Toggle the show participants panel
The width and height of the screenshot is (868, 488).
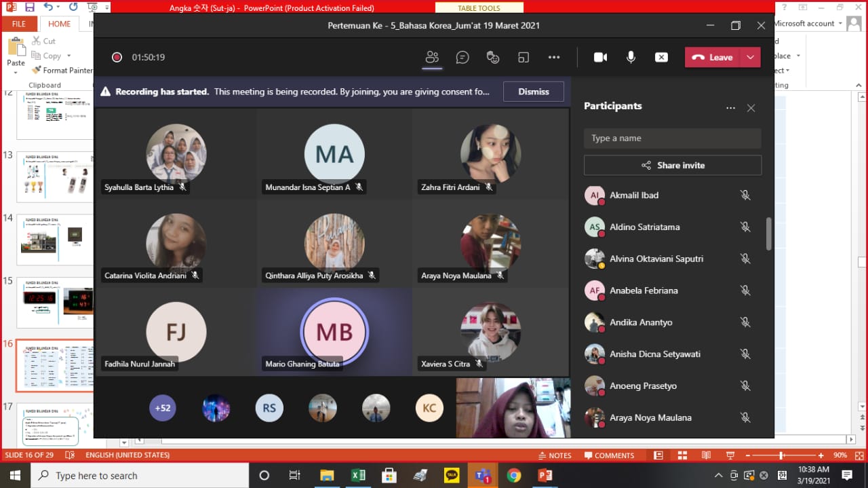(x=432, y=58)
